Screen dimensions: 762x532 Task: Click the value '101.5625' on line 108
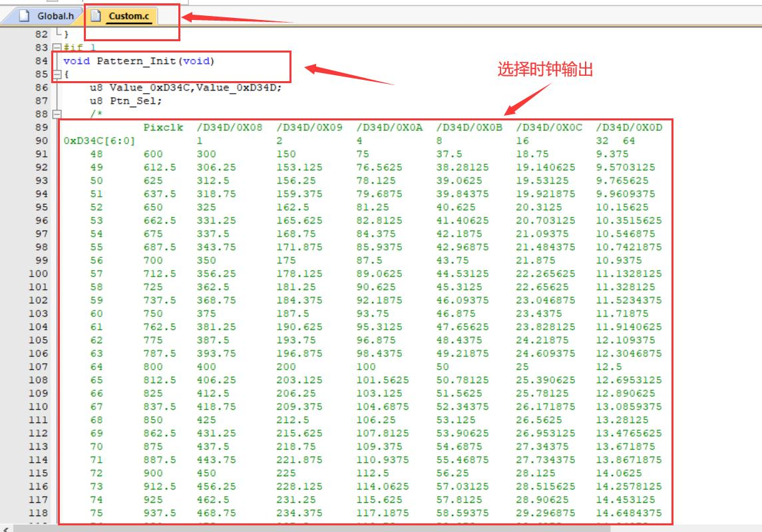383,380
